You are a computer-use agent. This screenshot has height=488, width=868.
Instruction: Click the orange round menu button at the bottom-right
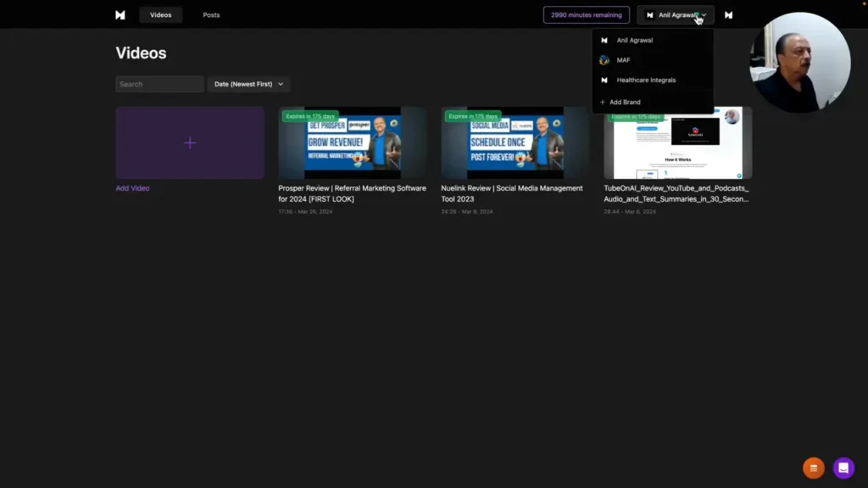(x=813, y=468)
